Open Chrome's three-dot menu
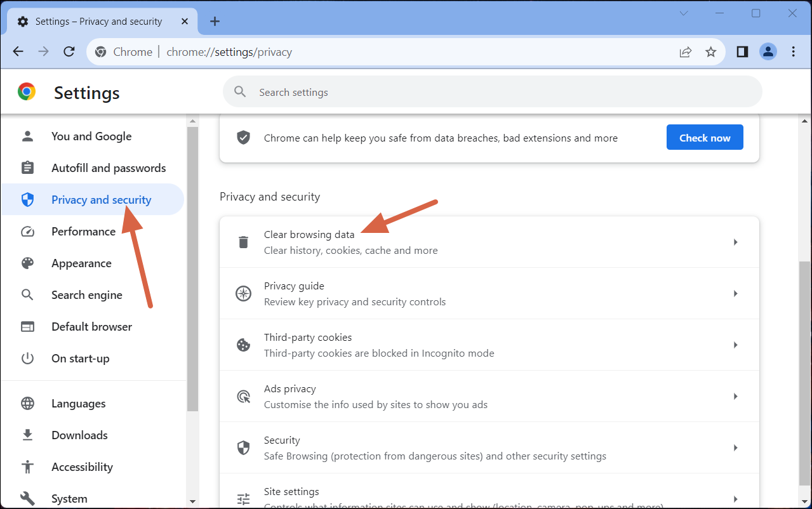Viewport: 812px width, 509px height. 794,51
